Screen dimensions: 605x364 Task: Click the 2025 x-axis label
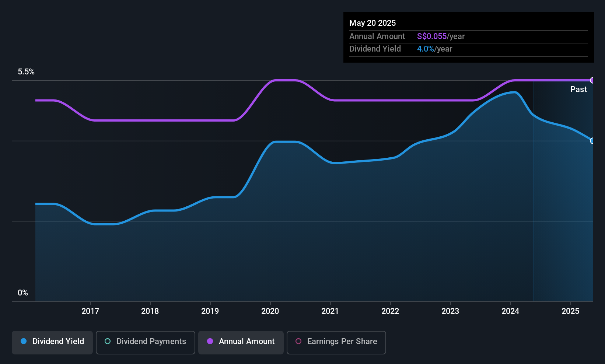pos(570,311)
